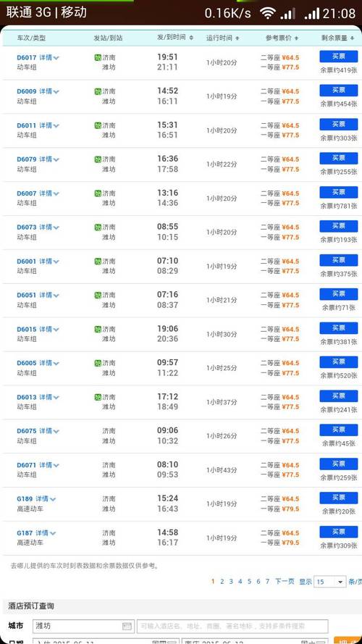Click 买票 for train D6075

pos(339,430)
